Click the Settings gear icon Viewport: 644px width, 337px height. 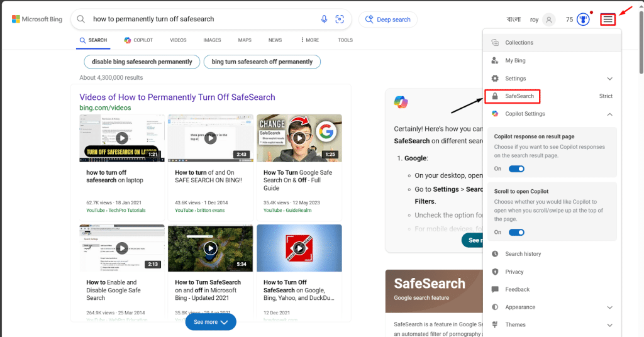495,79
